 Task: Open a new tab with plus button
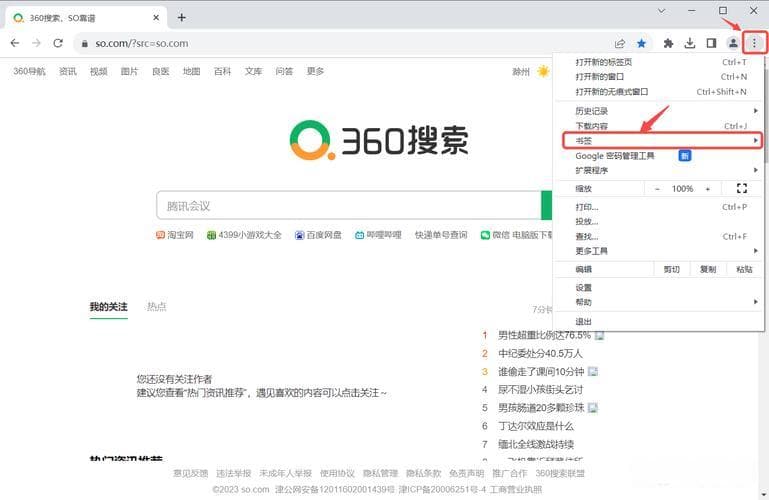coord(181,18)
